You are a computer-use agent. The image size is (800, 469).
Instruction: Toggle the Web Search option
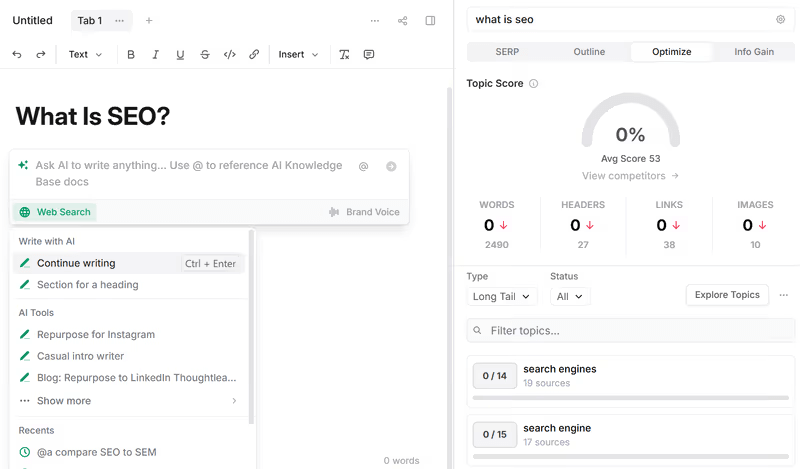click(x=55, y=212)
